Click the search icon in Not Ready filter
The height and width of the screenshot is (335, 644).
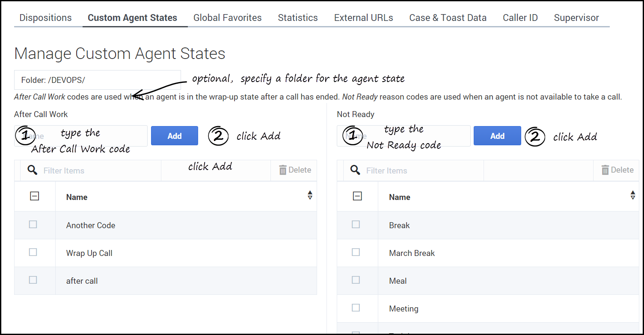pyautogui.click(x=355, y=170)
